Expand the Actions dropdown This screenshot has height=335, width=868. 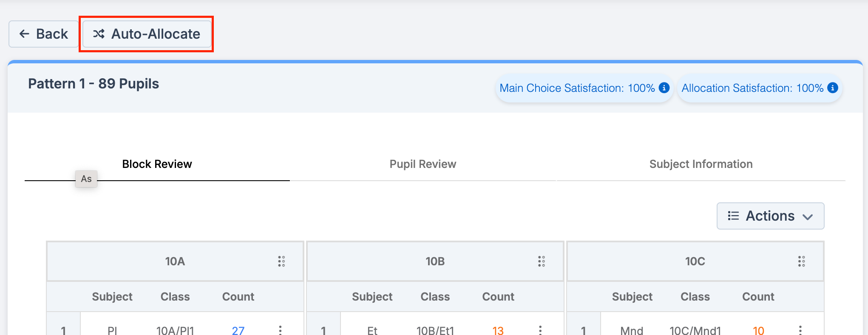(771, 216)
